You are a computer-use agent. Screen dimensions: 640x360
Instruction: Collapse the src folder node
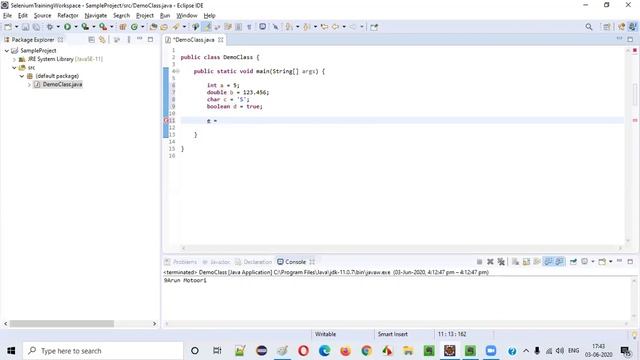coord(14,68)
